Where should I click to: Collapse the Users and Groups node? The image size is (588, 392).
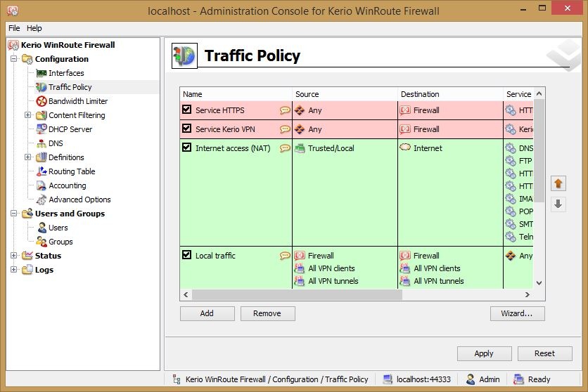[14, 214]
